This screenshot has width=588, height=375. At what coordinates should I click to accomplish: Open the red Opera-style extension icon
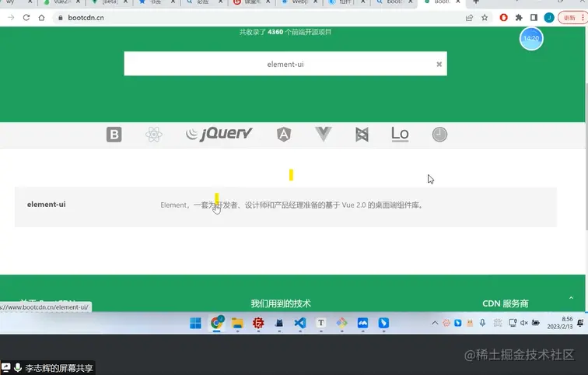[504, 18]
